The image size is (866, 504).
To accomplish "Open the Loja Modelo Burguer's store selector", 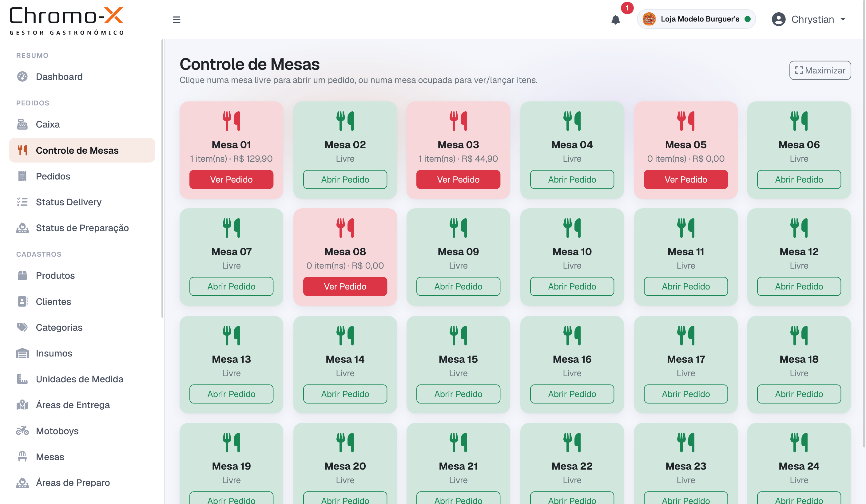I will tap(696, 19).
